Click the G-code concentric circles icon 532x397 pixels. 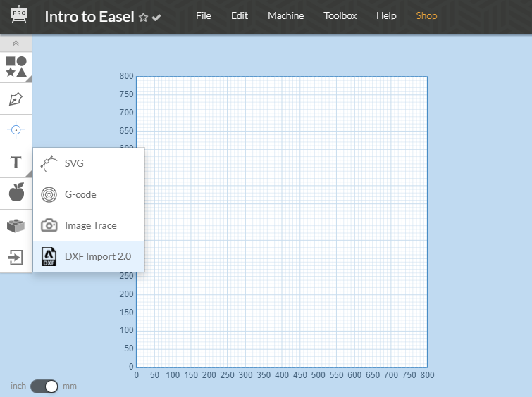click(x=49, y=194)
